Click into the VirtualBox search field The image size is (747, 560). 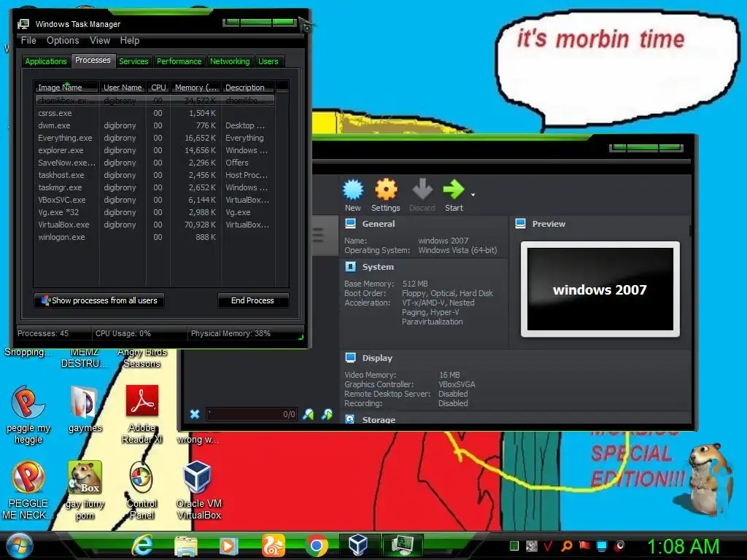pyautogui.click(x=252, y=414)
